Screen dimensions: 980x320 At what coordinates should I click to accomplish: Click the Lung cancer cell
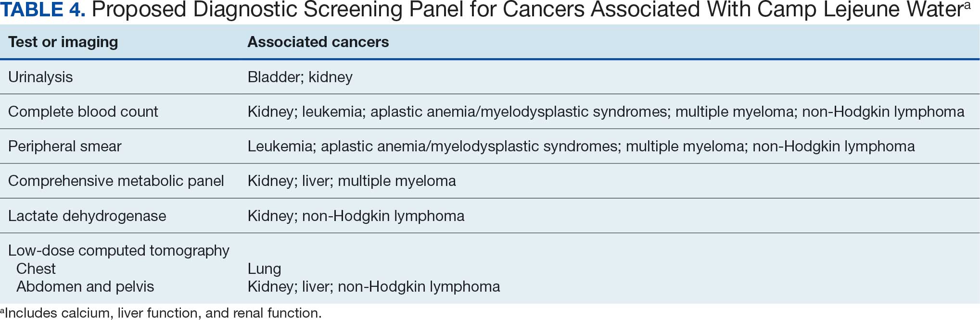click(264, 269)
